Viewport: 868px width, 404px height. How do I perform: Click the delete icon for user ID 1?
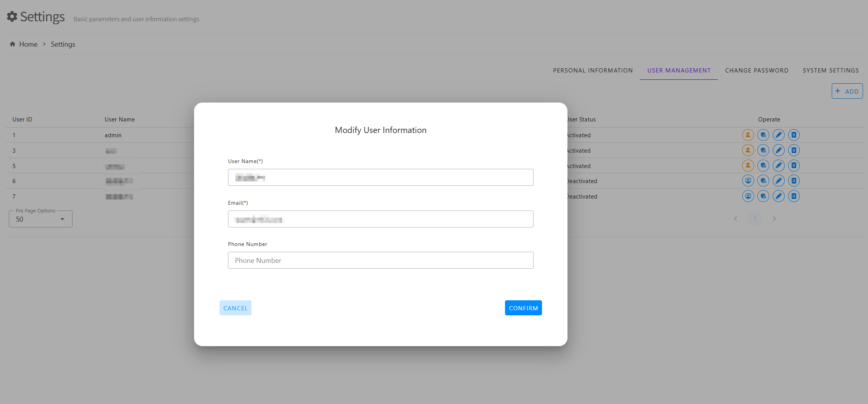[x=794, y=135]
